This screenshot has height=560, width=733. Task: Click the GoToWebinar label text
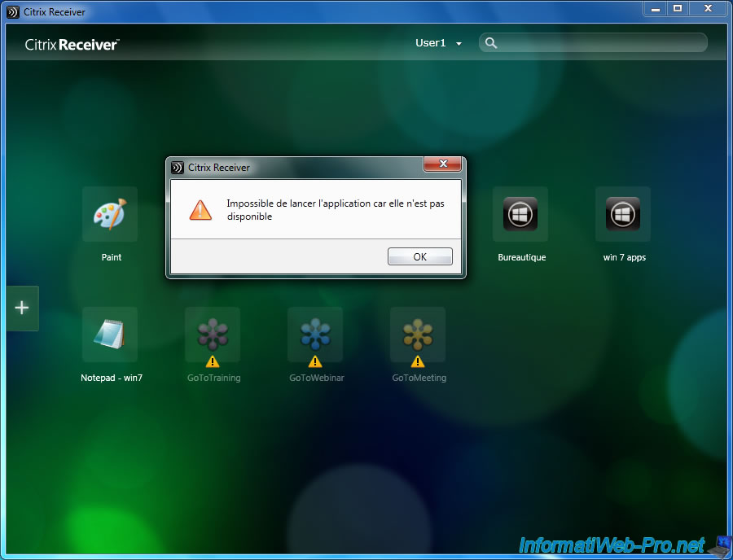pyautogui.click(x=317, y=378)
